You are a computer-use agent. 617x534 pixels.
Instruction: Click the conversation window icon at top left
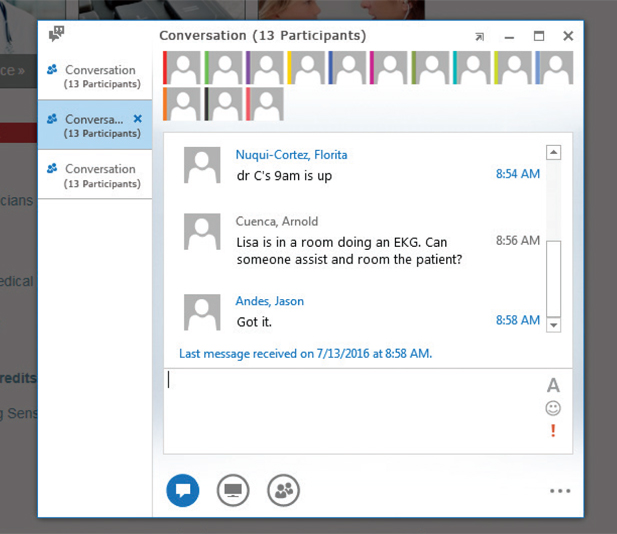point(57,34)
